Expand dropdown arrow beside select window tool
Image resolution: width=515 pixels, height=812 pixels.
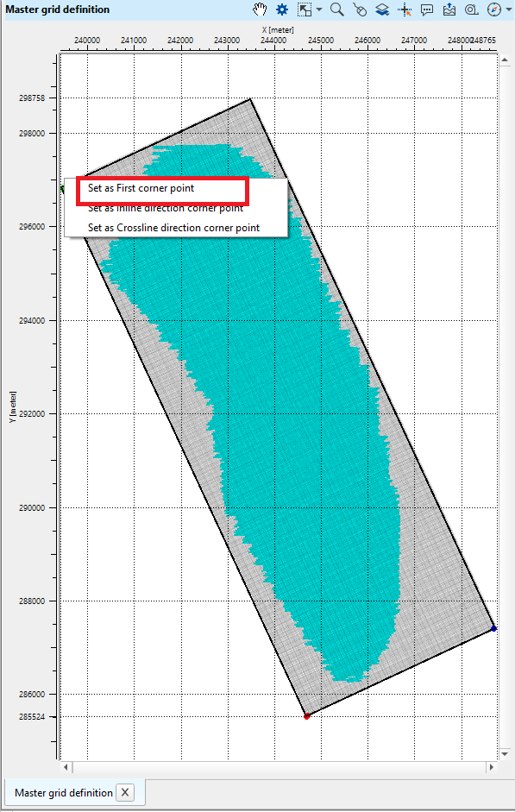click(x=319, y=9)
